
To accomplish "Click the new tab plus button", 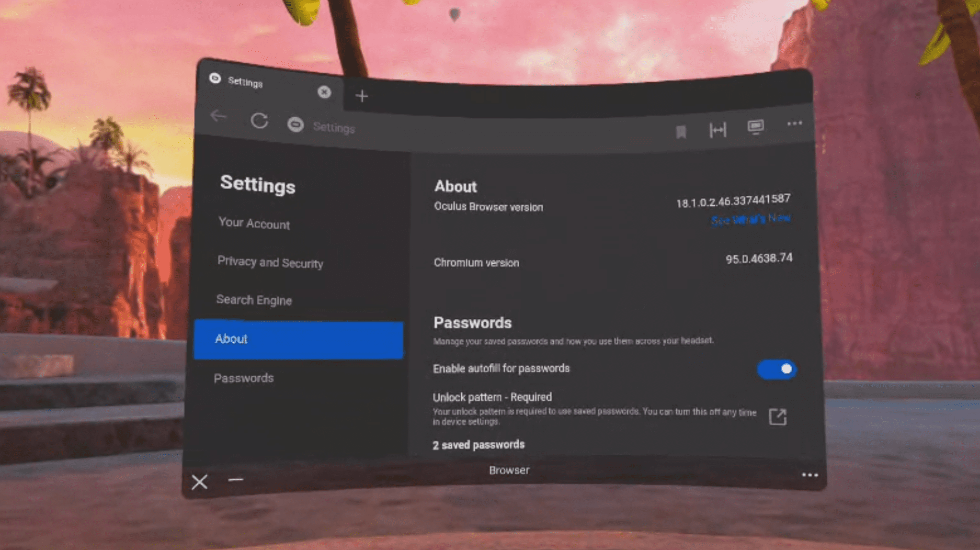I will pyautogui.click(x=362, y=95).
